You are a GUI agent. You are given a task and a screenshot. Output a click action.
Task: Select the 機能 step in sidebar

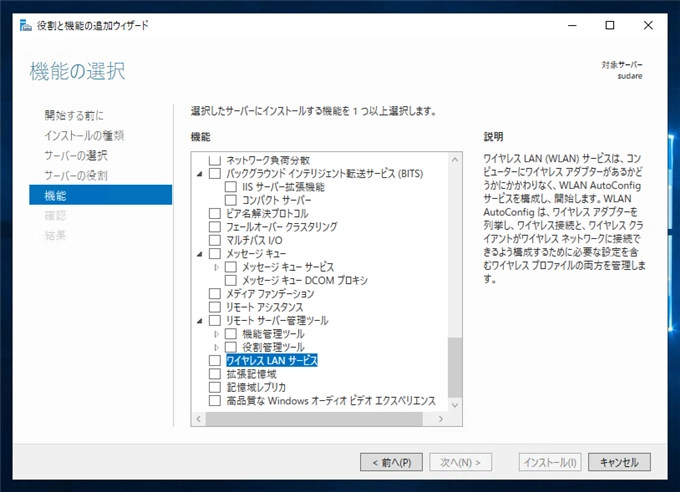pos(101,195)
